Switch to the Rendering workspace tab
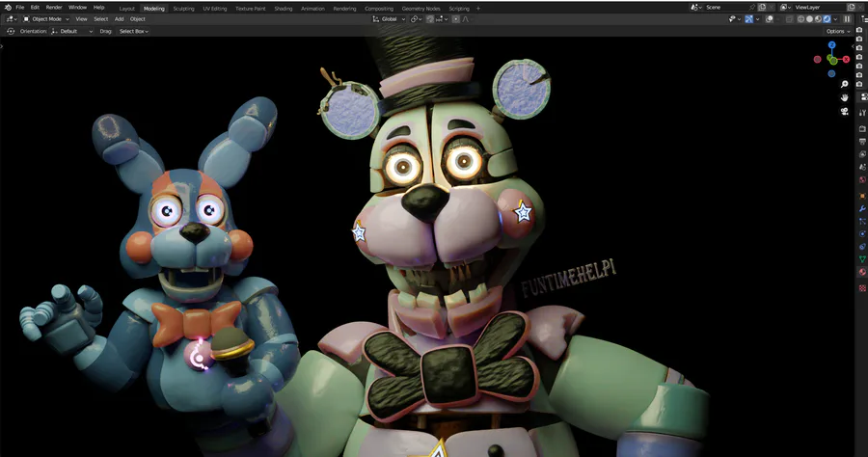Viewport: 868px width, 457px height. (x=344, y=9)
